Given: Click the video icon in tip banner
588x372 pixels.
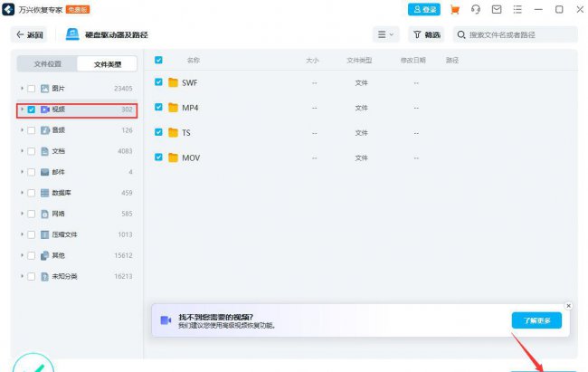Looking at the screenshot, I should coord(166,320).
